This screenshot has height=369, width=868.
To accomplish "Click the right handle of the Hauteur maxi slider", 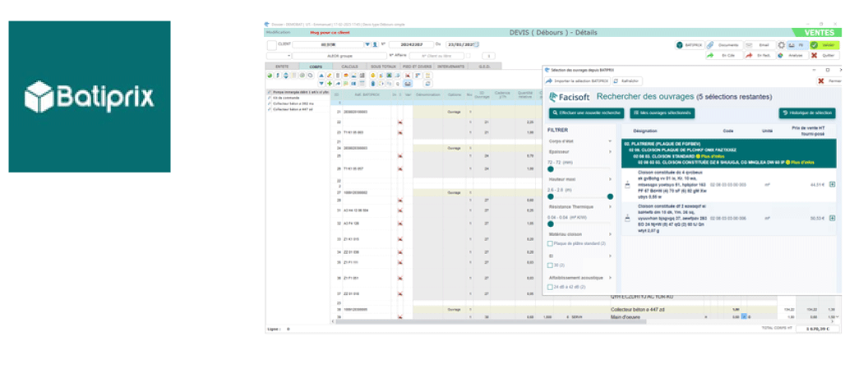I will (x=610, y=196).
